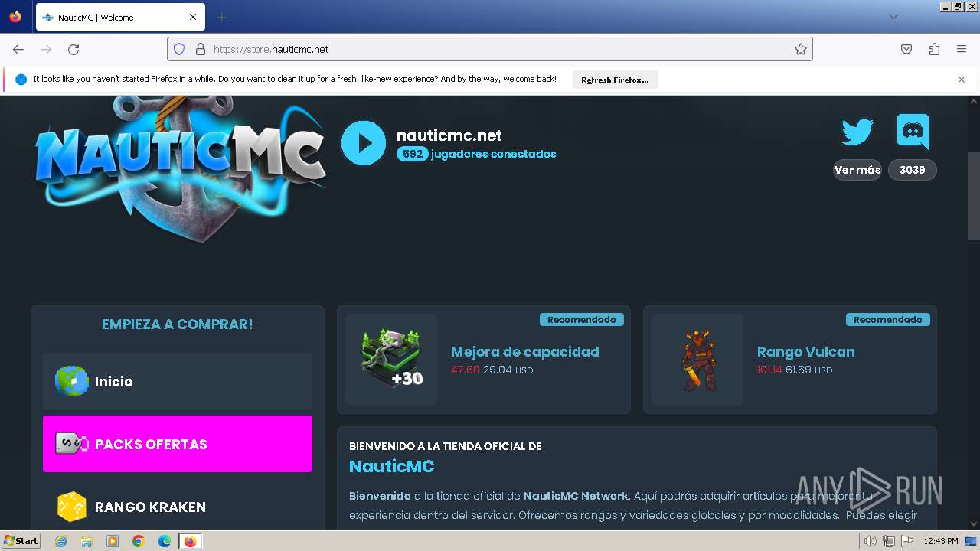Click the 29.04 USD price

(508, 370)
